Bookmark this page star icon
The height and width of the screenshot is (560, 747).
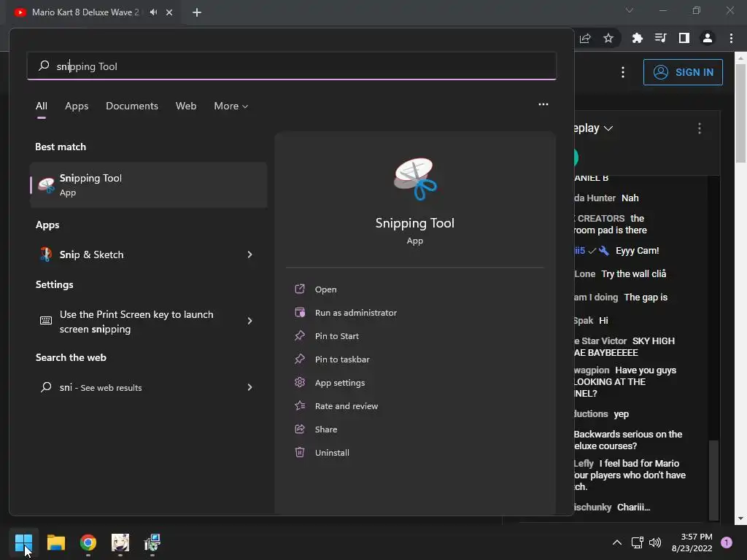tap(608, 38)
